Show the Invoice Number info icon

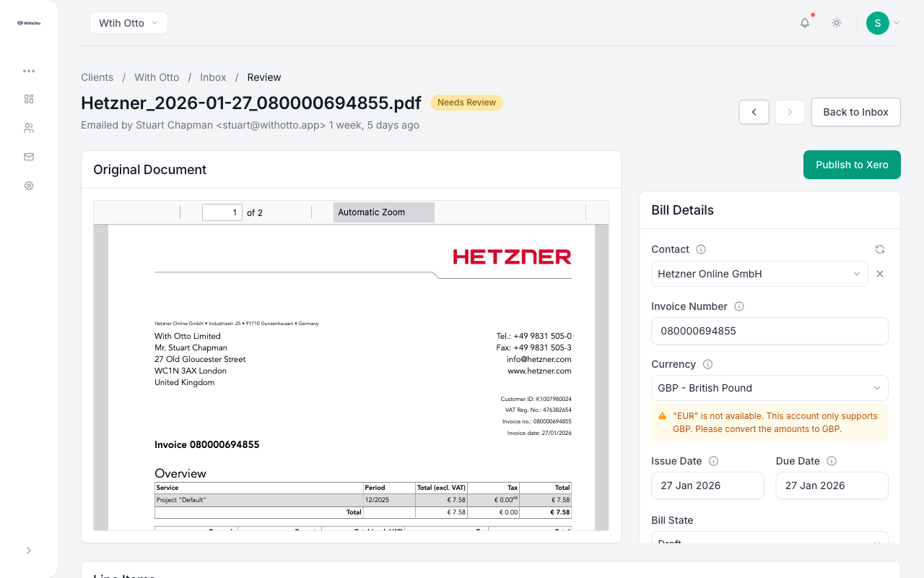739,306
